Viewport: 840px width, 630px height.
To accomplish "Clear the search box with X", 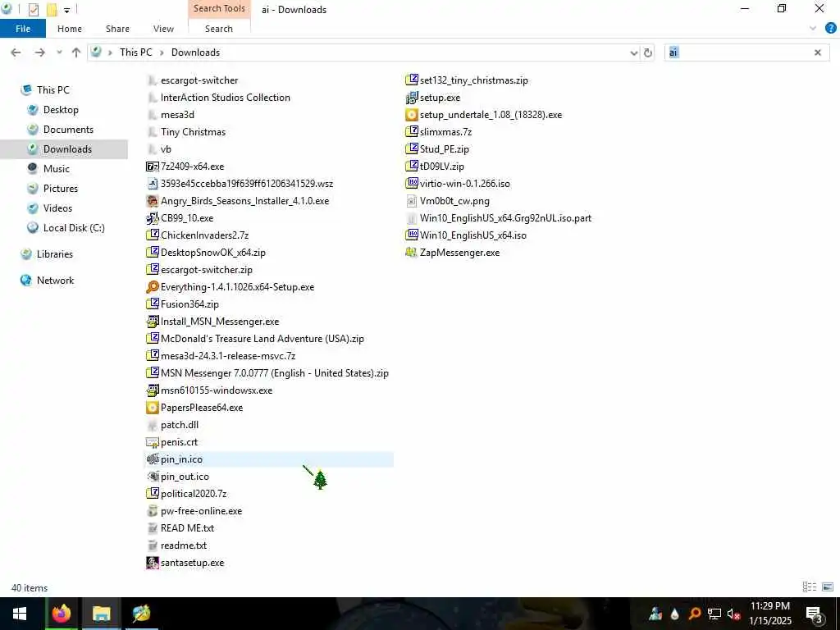I will click(x=818, y=52).
